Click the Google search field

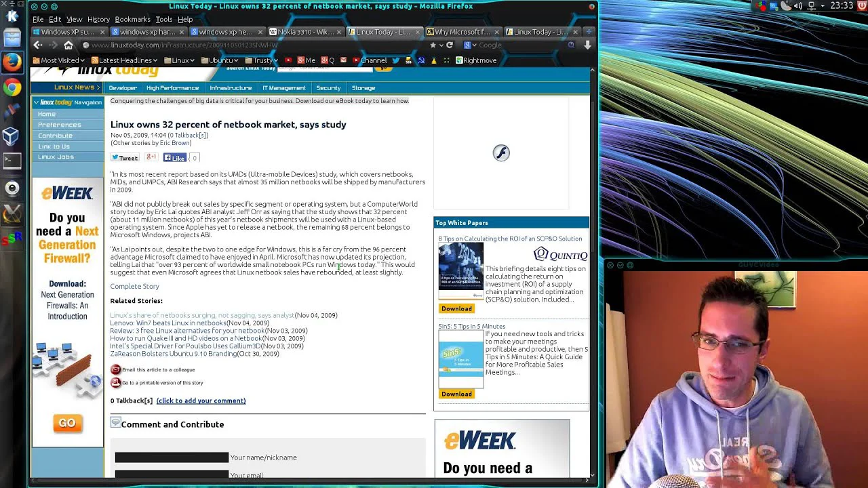pos(521,45)
